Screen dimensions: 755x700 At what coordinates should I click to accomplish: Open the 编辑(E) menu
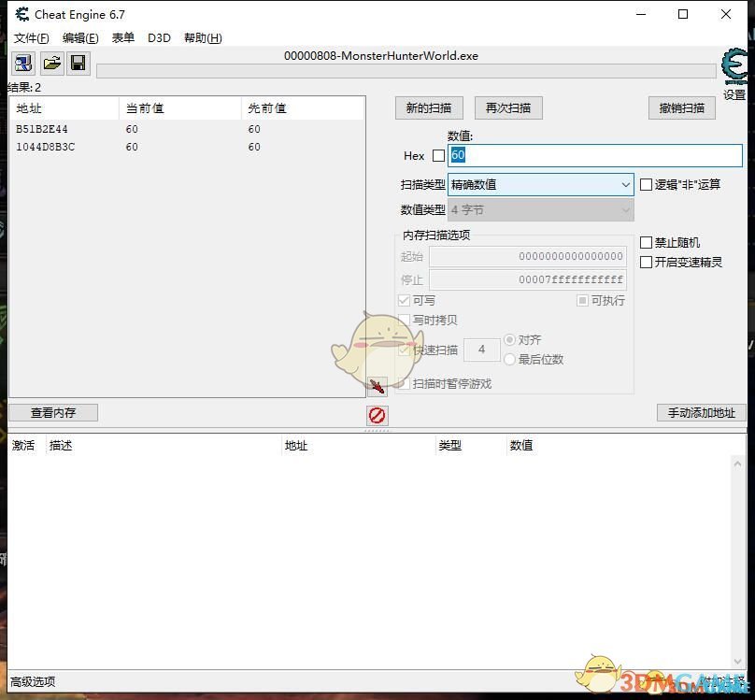click(80, 38)
